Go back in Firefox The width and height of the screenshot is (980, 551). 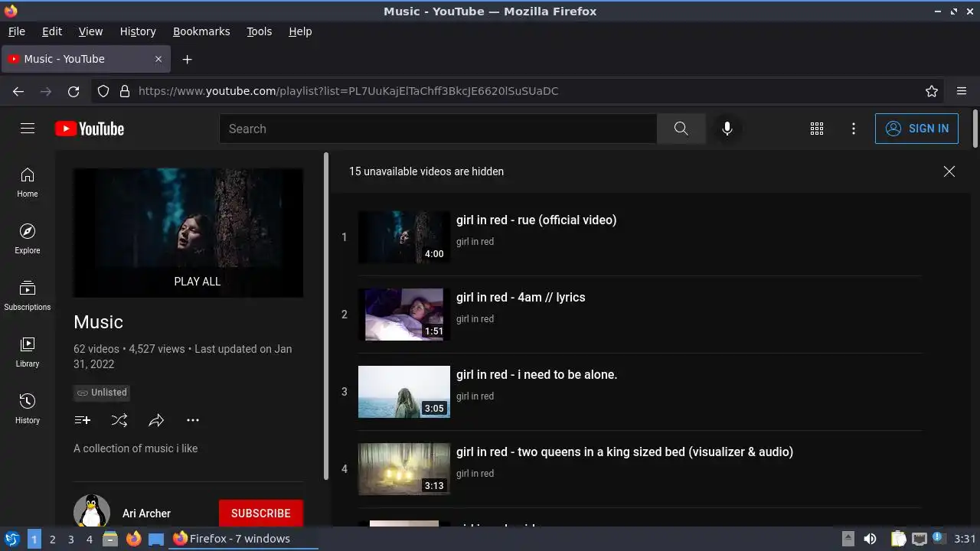[18, 91]
